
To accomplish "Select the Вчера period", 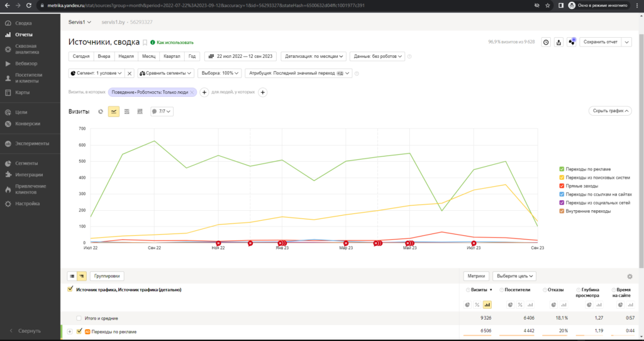I will coord(104,56).
